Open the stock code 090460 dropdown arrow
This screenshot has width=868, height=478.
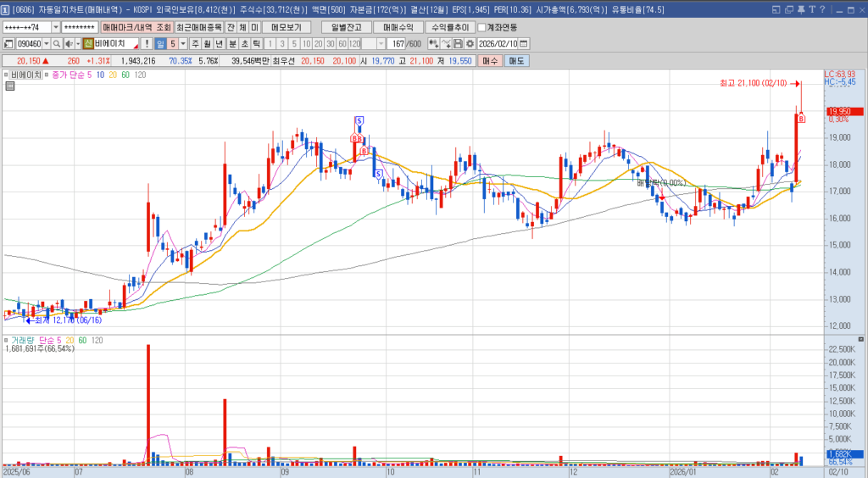tap(45, 43)
